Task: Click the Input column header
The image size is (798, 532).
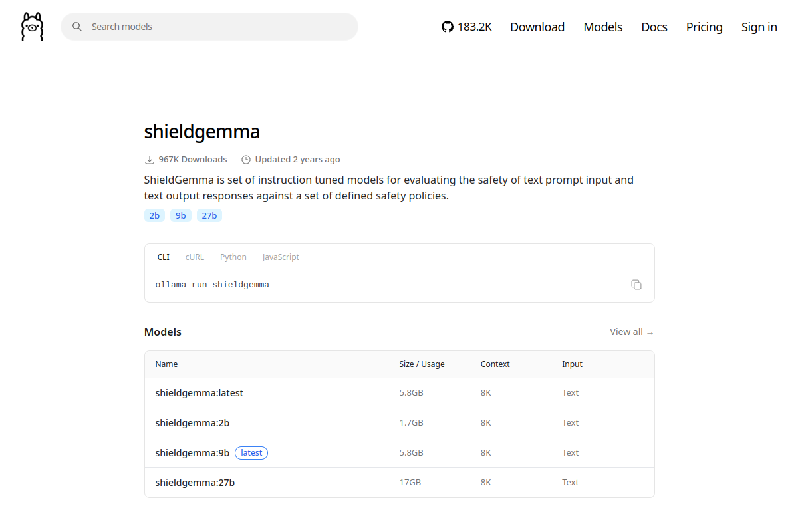Action: (x=572, y=364)
